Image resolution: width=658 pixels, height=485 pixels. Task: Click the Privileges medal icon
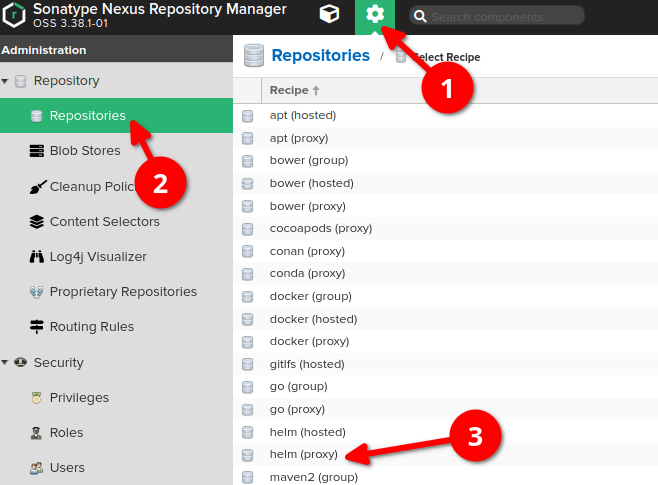click(37, 397)
